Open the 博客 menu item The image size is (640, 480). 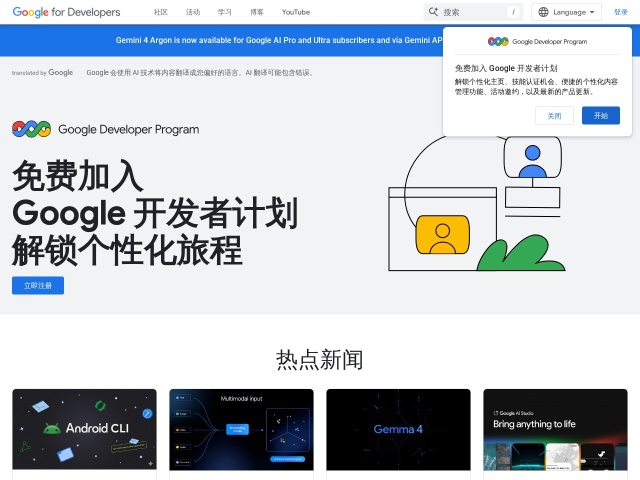[x=257, y=12]
